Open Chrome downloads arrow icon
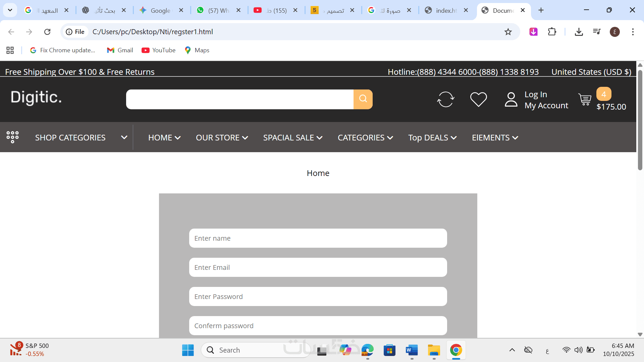The image size is (644, 362). click(x=579, y=32)
